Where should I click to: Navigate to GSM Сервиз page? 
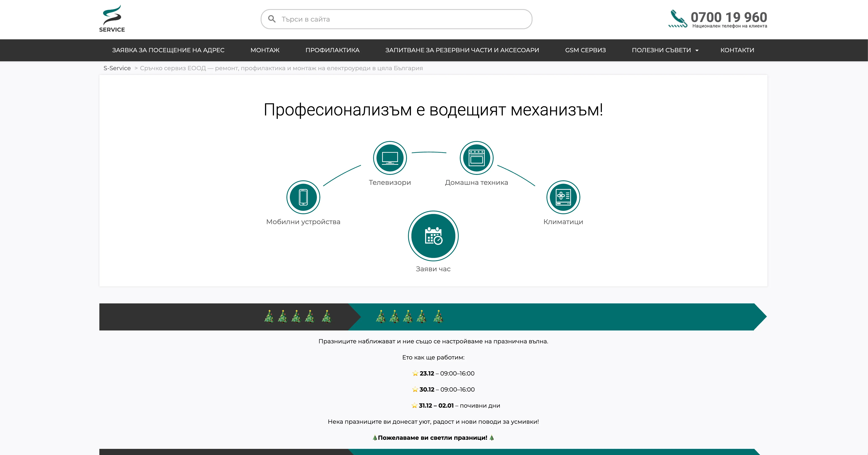[585, 50]
